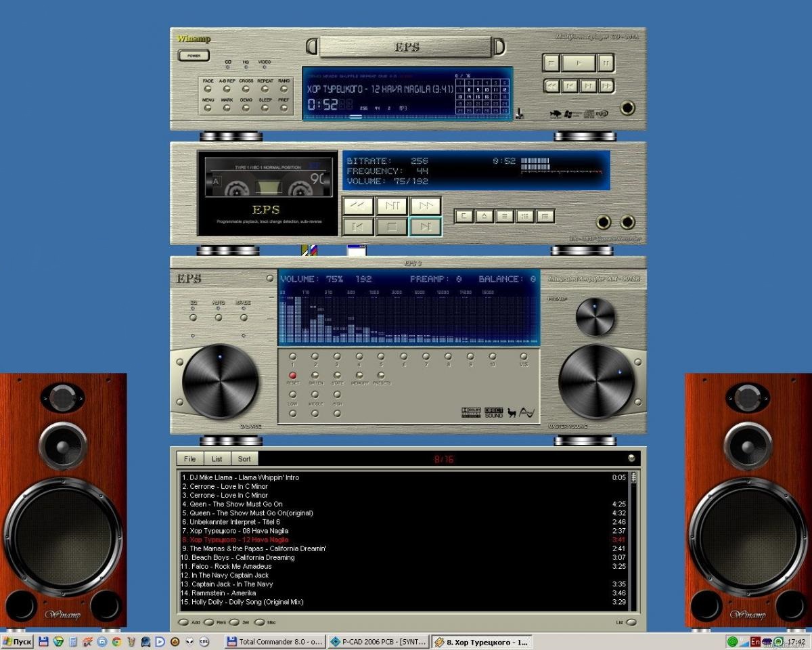
Task: Click the stop button on CD player
Action: pyautogui.click(x=551, y=63)
